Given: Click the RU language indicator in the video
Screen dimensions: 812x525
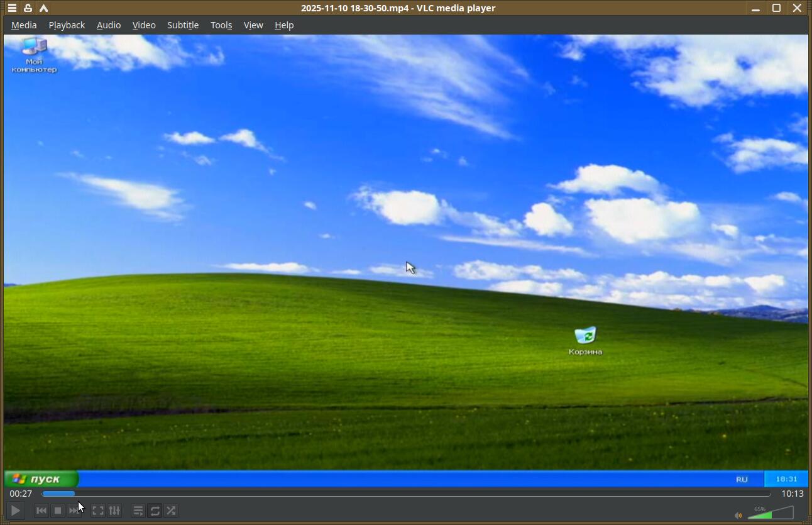Looking at the screenshot, I should [x=742, y=479].
